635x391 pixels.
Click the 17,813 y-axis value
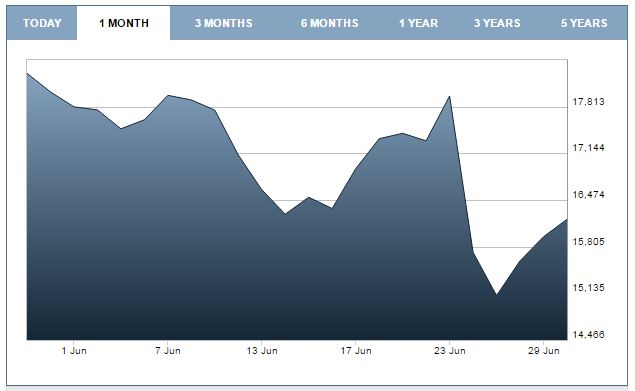click(588, 102)
